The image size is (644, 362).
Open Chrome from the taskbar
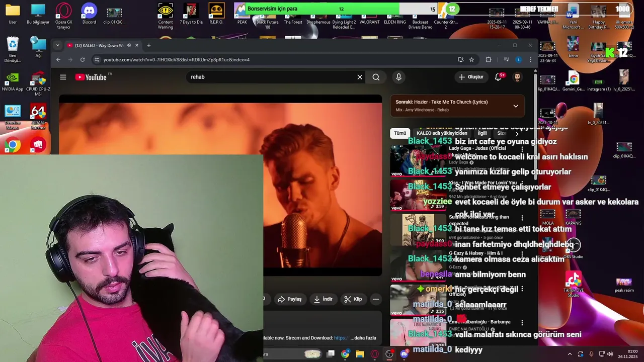tap(345, 354)
